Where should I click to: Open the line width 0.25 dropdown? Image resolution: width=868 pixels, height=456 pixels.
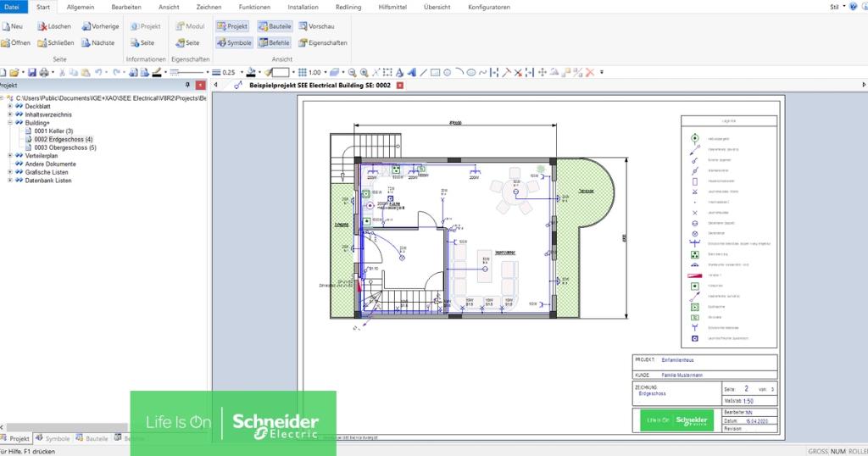(242, 72)
